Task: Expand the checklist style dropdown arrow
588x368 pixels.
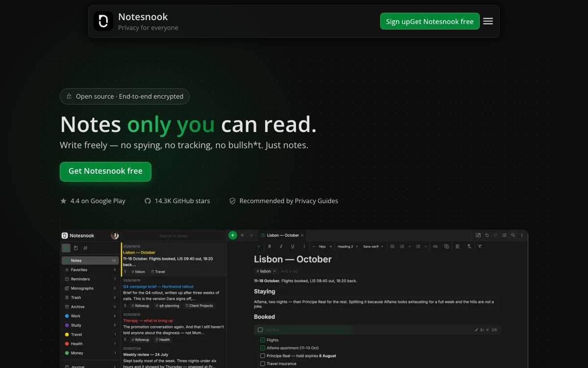Action: pos(426,246)
